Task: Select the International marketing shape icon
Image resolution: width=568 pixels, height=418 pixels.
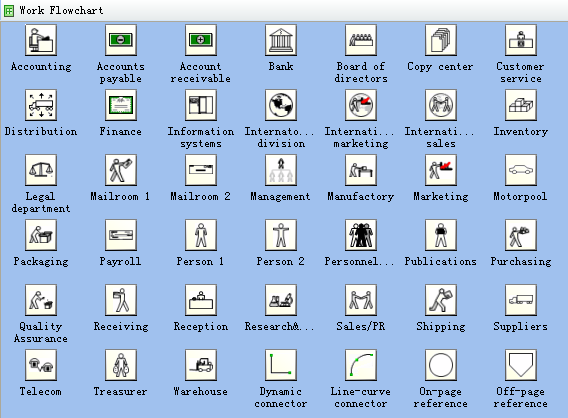Action: 361,105
